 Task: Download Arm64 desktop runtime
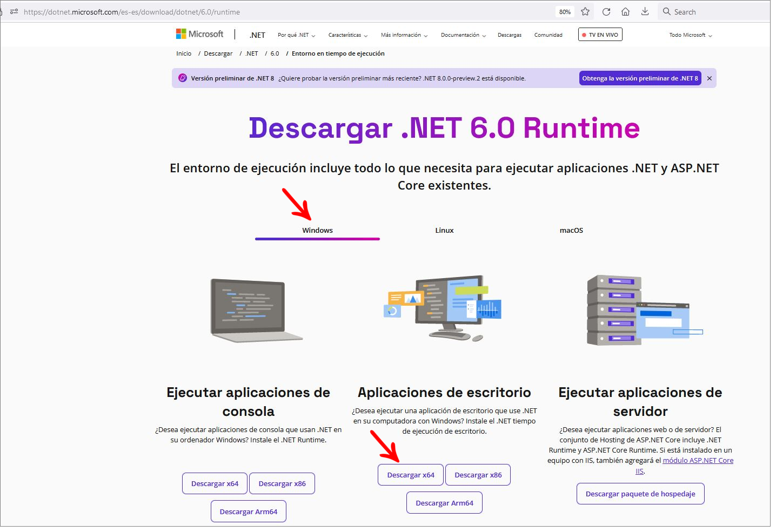444,503
